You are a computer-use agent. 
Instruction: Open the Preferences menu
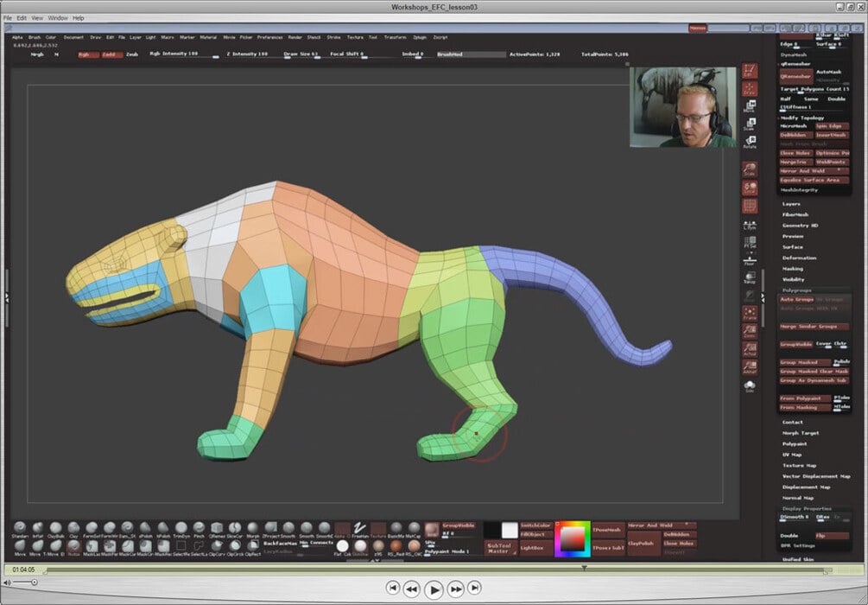tap(269, 37)
